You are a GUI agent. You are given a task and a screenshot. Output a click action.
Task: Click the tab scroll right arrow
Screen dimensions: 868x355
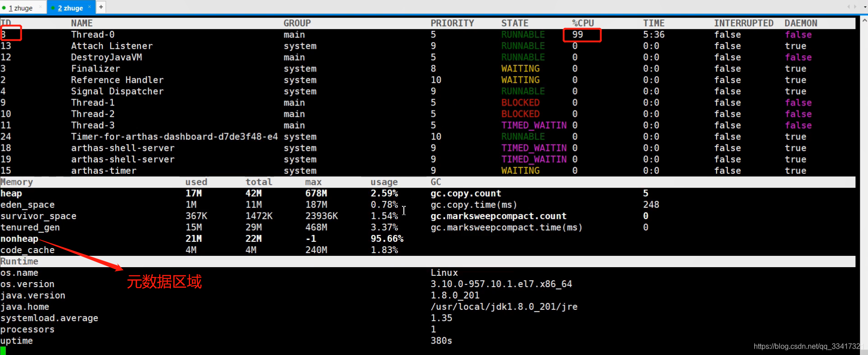855,7
